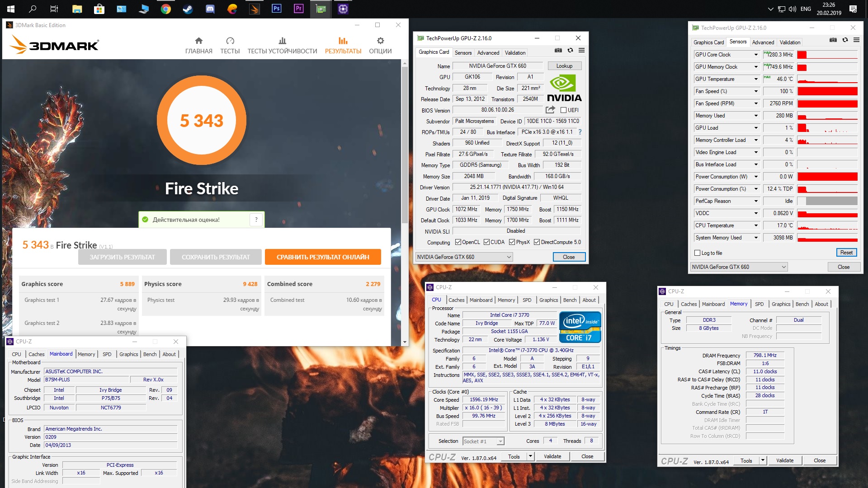Click the Power Consumption (W) sensor graph
868x488 pixels.
(827, 177)
